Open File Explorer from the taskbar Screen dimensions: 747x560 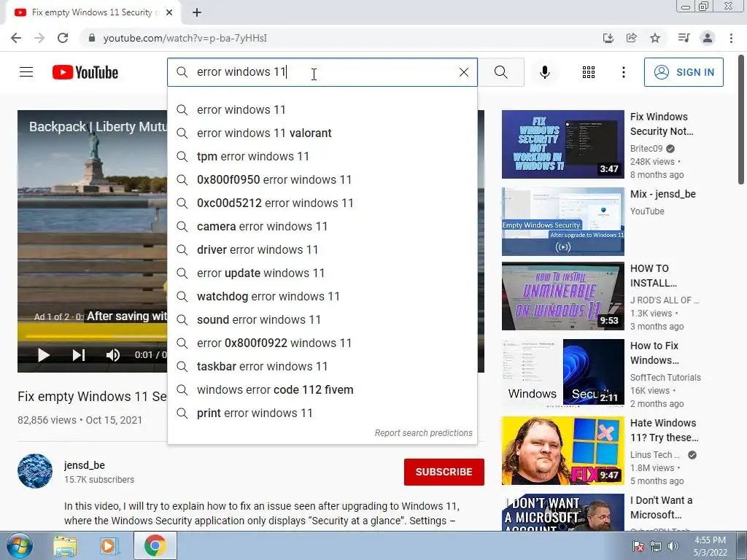[65, 546]
